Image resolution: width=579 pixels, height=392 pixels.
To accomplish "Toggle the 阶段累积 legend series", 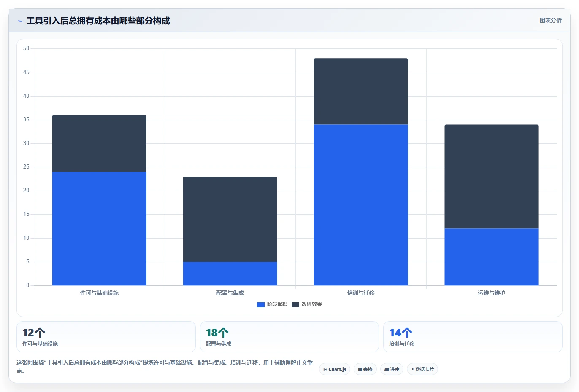I will pos(272,304).
